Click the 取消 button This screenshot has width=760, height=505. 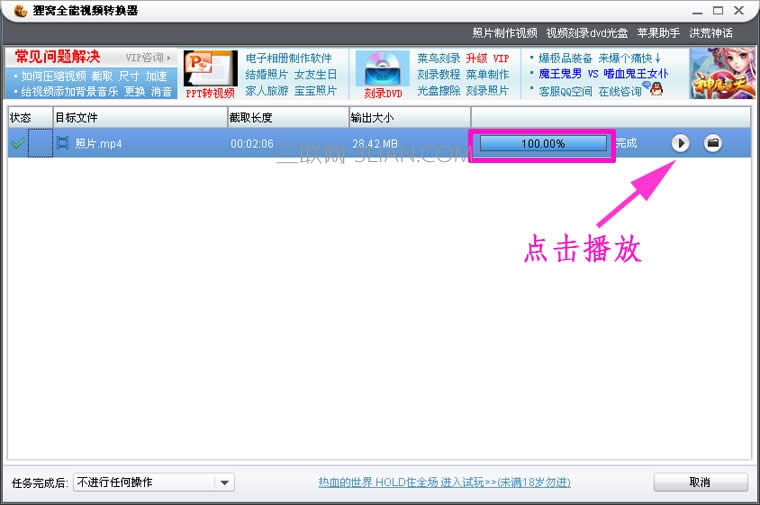700,482
